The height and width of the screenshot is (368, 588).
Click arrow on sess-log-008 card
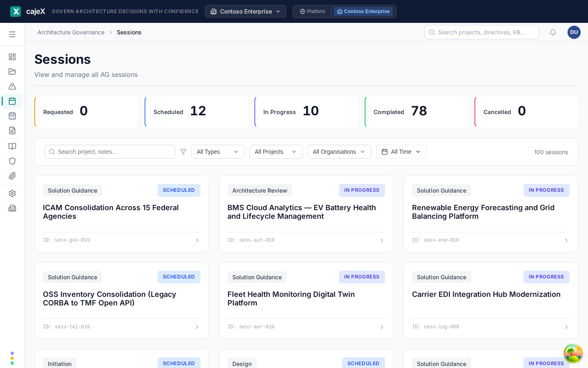pyautogui.click(x=566, y=327)
